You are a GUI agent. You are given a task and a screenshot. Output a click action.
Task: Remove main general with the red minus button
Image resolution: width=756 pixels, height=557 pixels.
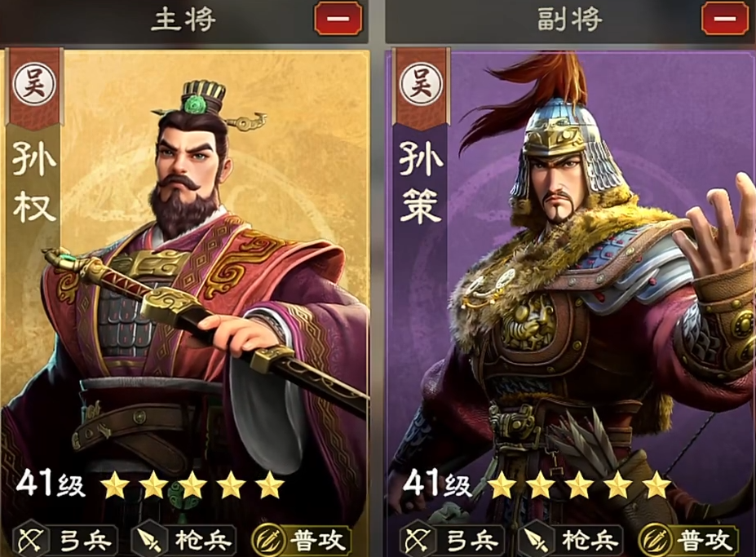(338, 19)
